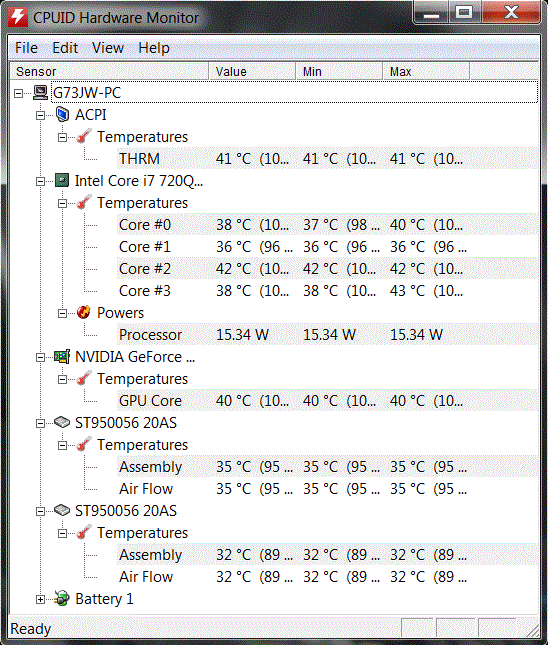Expand the Battery 1 node
The image size is (548, 645).
click(x=40, y=599)
